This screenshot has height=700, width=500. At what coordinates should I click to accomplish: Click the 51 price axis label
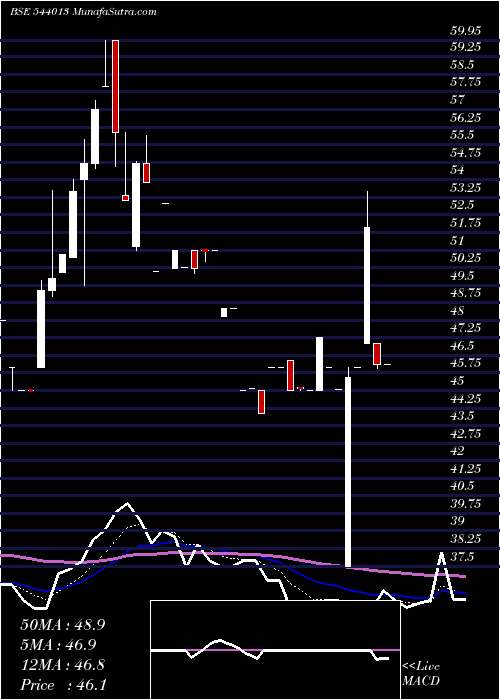click(458, 241)
